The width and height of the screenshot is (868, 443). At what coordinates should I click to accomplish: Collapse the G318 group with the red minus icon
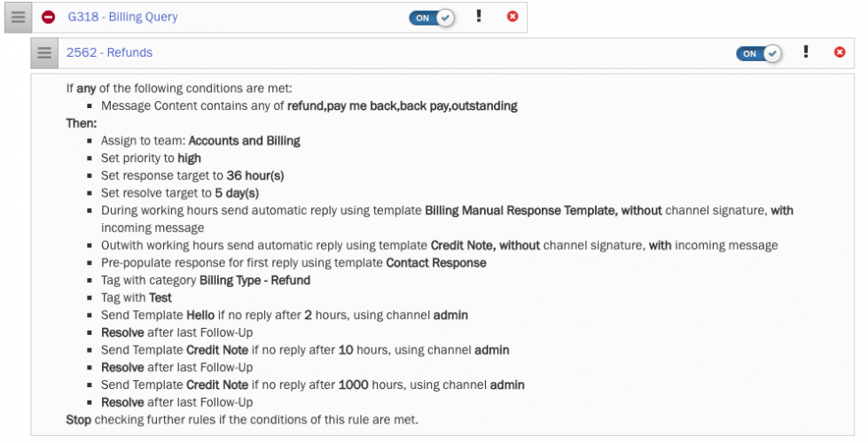(x=49, y=18)
